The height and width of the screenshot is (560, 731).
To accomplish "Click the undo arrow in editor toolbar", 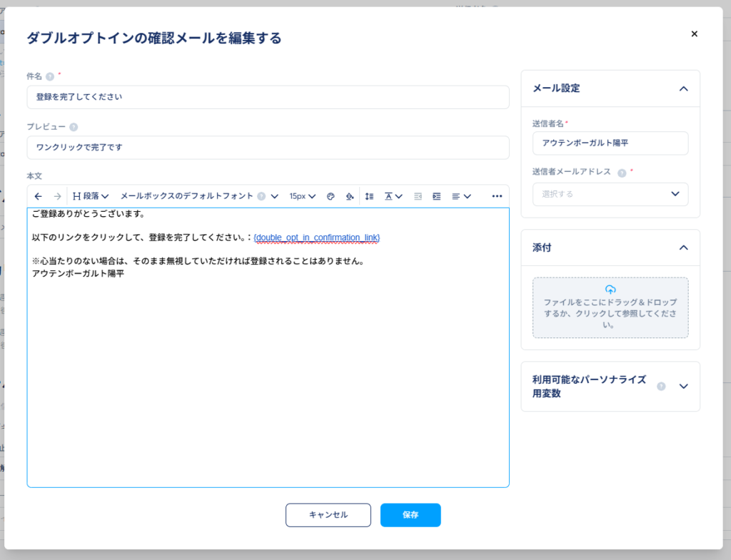I will (x=39, y=196).
